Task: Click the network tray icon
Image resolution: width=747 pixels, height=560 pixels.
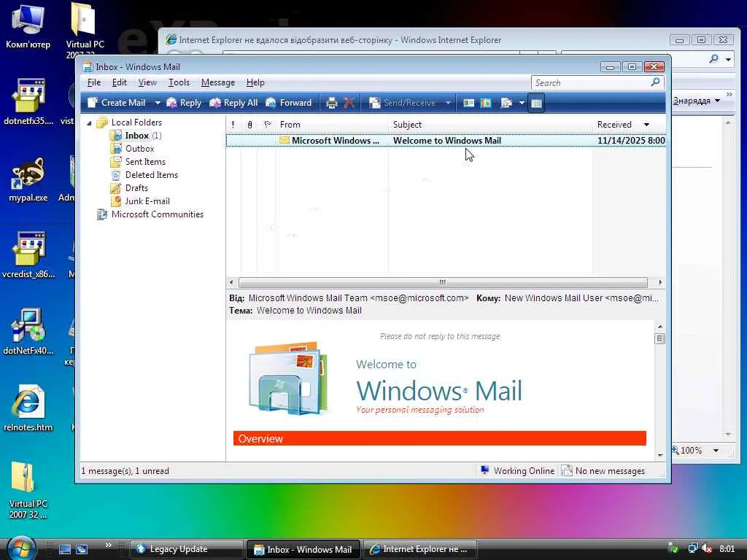Action: point(693,549)
